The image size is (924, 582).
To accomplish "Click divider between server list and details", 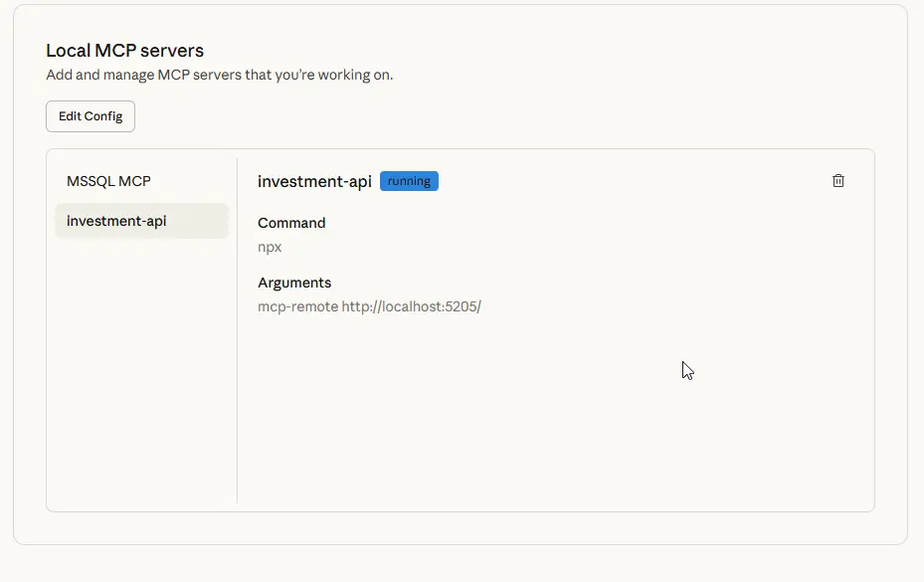I will [x=237, y=328].
